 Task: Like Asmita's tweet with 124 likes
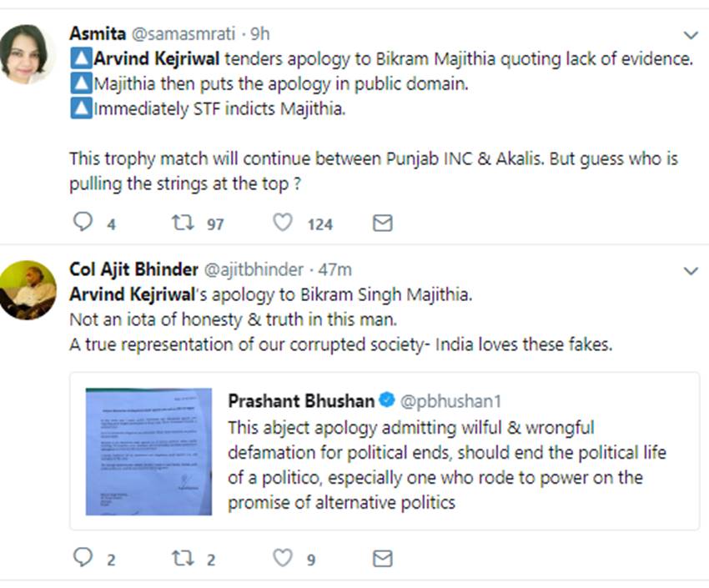(284, 223)
